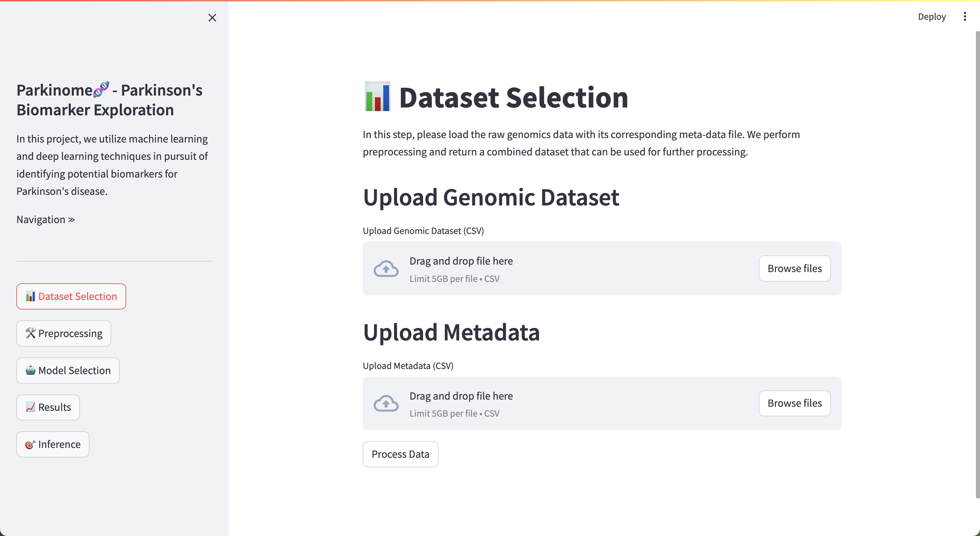Image resolution: width=980 pixels, height=536 pixels.
Task: Open the Dataset Selection page
Action: [71, 296]
